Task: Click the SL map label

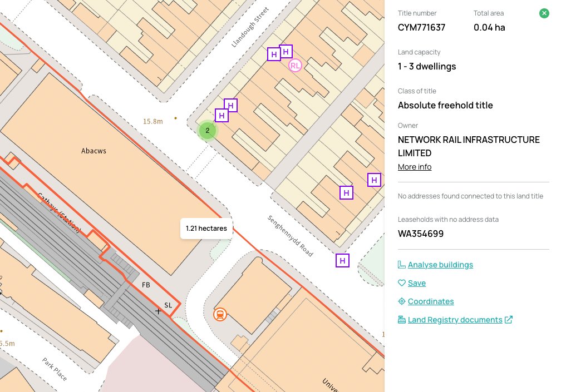Action: [168, 305]
